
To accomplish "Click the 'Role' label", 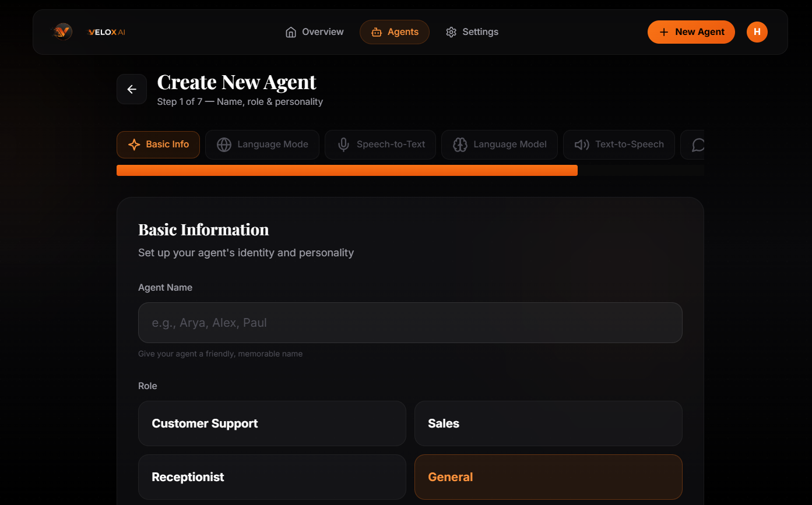I will pyautogui.click(x=147, y=386).
